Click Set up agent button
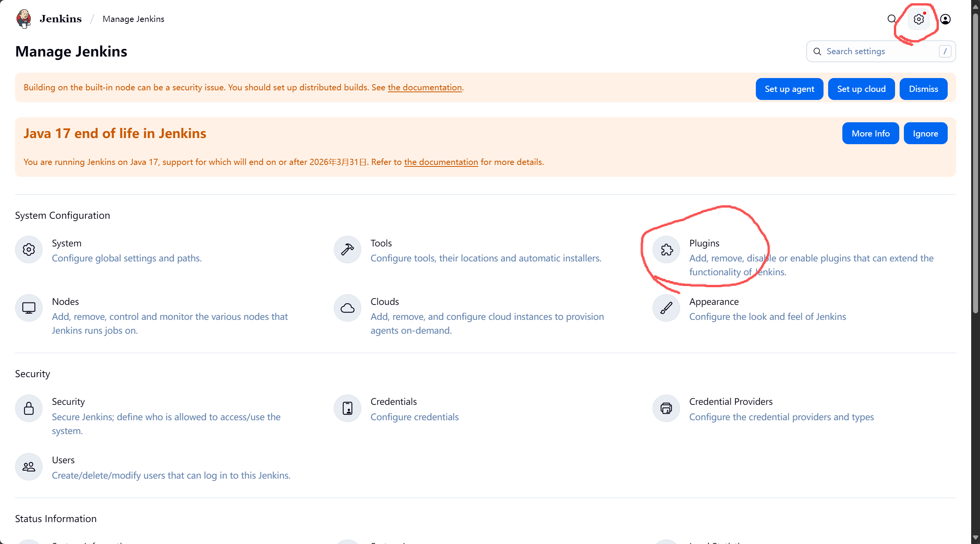Image resolution: width=980 pixels, height=544 pixels. 789,89
